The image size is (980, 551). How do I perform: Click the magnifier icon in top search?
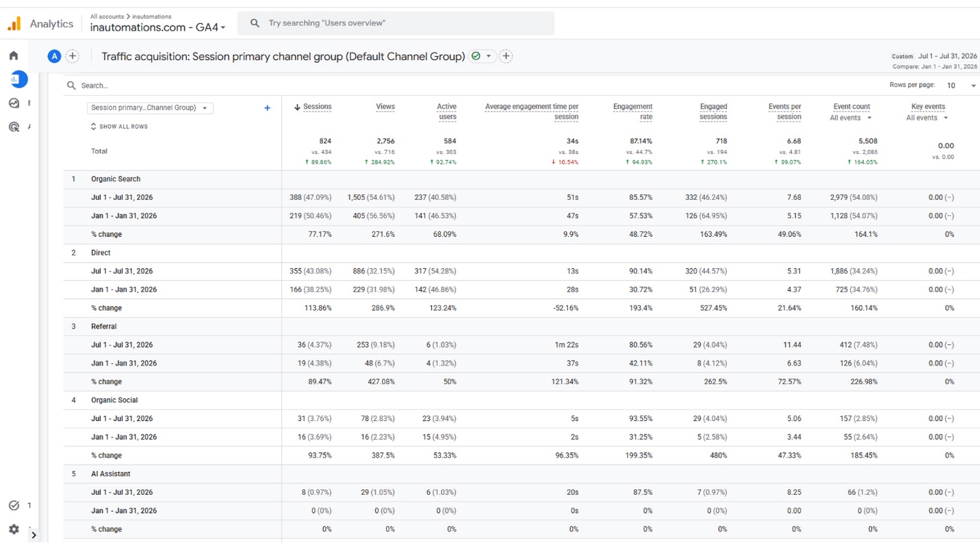[x=255, y=23]
